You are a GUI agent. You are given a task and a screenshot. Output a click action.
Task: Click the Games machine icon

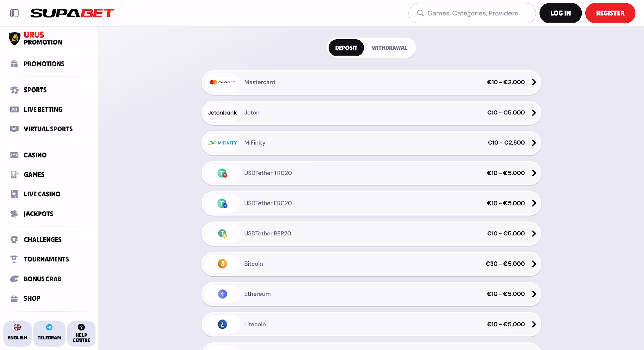tap(14, 174)
